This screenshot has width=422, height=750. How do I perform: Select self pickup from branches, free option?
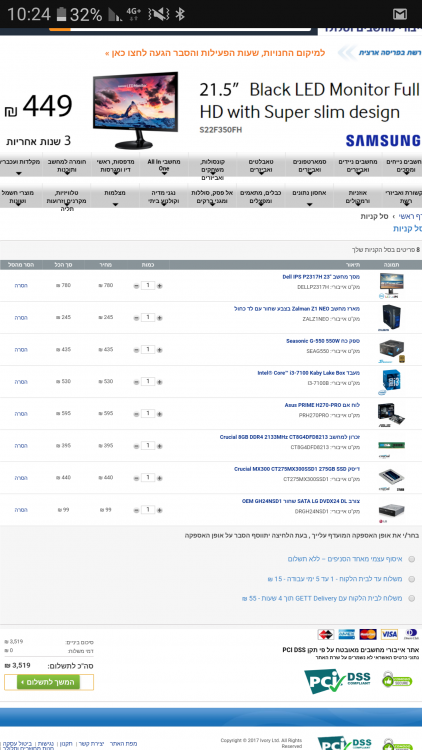(x=411, y=559)
